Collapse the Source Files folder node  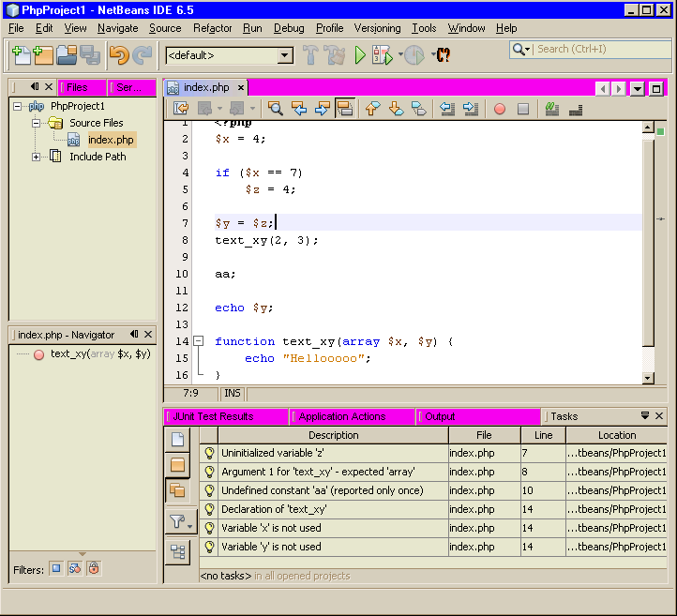(37, 124)
